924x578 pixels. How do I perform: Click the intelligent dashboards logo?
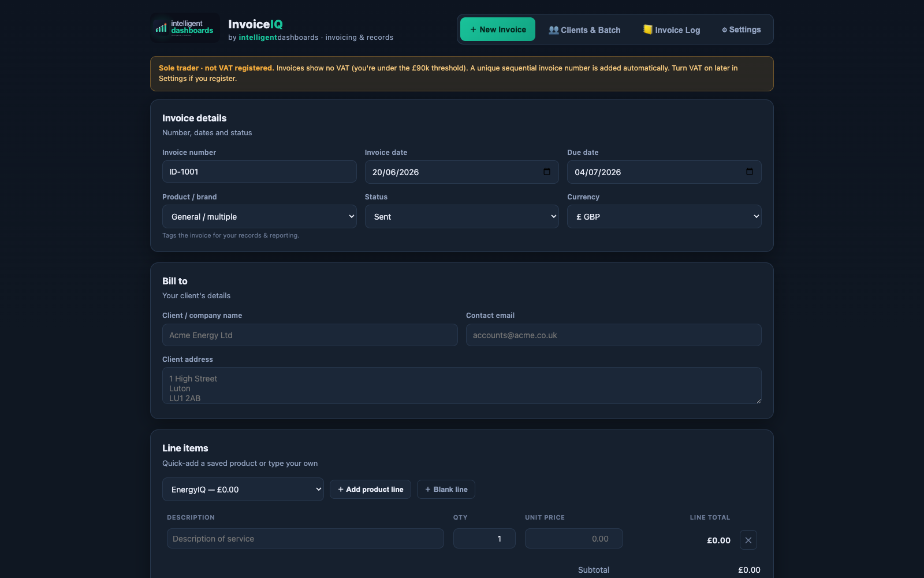(185, 28)
